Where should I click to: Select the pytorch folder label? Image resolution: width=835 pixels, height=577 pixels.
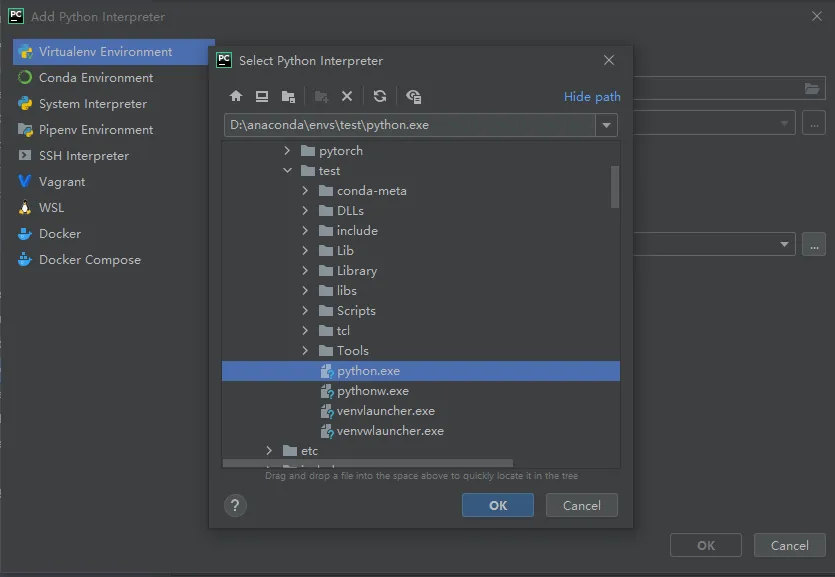tap(341, 151)
